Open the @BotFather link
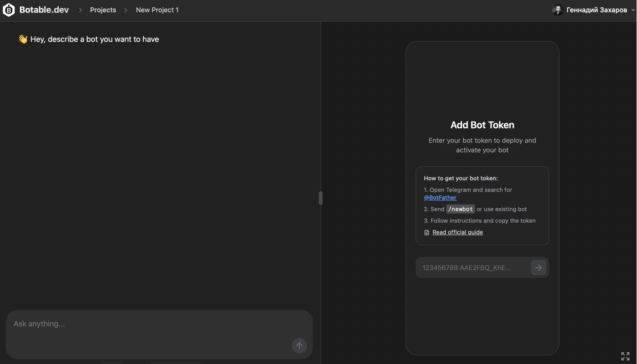This screenshot has width=637, height=364. coord(440,198)
